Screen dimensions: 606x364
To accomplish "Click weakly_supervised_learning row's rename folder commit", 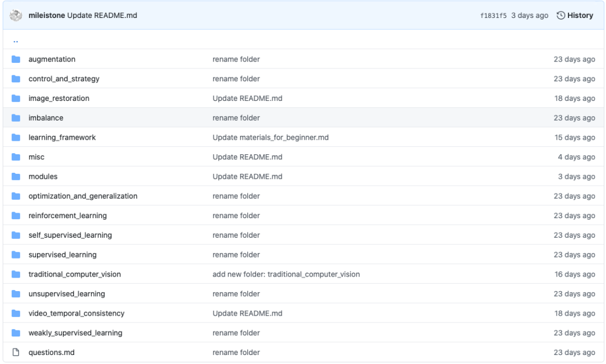I will point(236,333).
